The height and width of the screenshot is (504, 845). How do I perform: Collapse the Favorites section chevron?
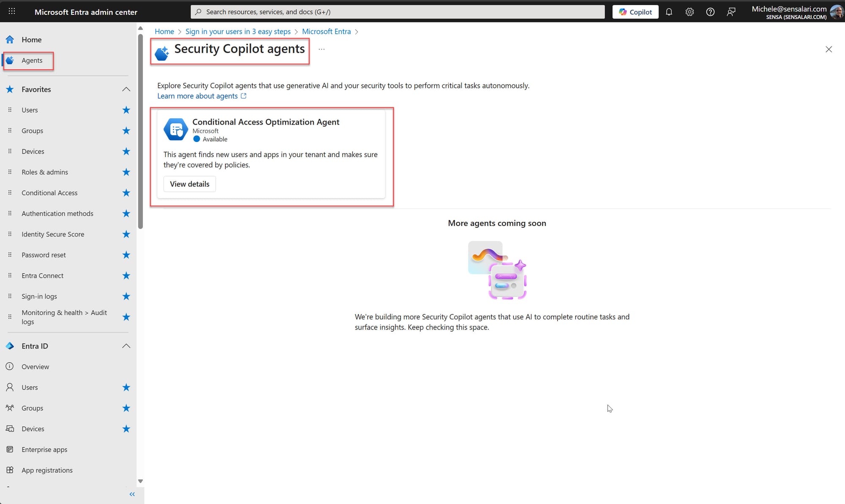coord(126,90)
